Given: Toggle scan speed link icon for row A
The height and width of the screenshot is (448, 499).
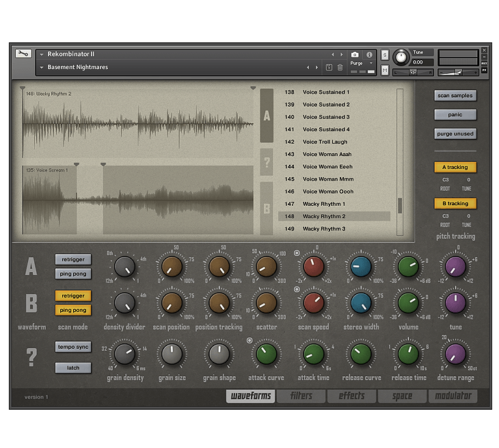Looking at the screenshot, I should point(297,253).
